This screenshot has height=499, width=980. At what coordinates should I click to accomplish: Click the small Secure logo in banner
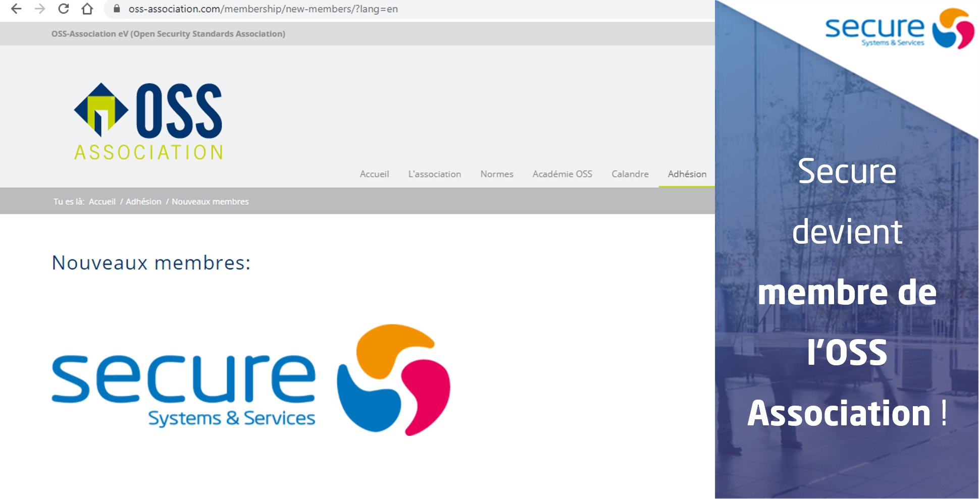click(900, 28)
